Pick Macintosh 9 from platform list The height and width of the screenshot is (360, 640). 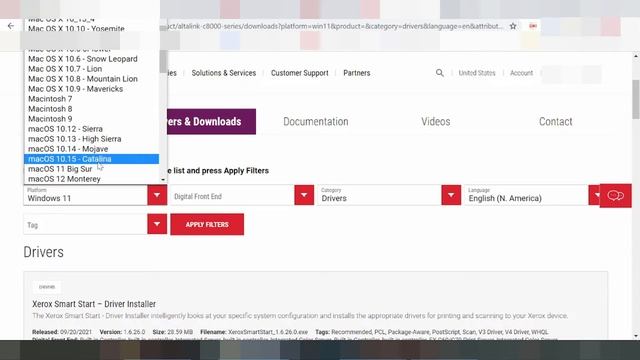tap(91, 119)
